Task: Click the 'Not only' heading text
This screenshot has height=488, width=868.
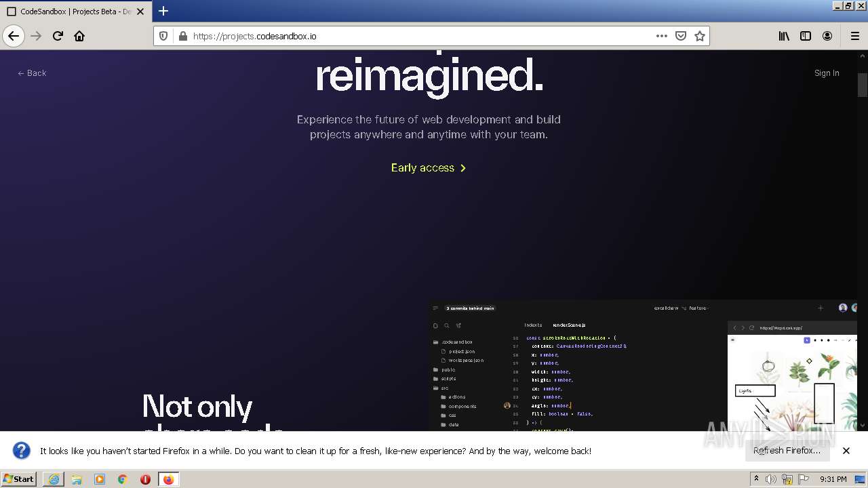Action: point(197,407)
